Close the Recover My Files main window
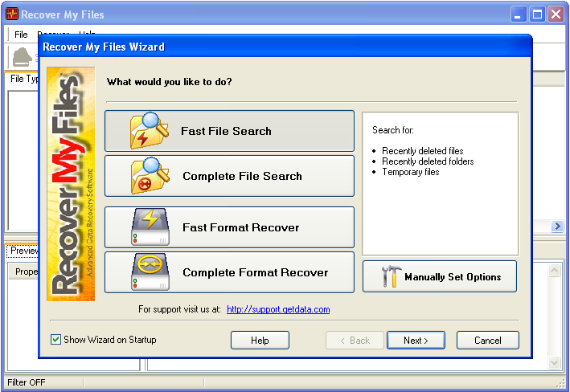570x392 pixels. (556, 14)
